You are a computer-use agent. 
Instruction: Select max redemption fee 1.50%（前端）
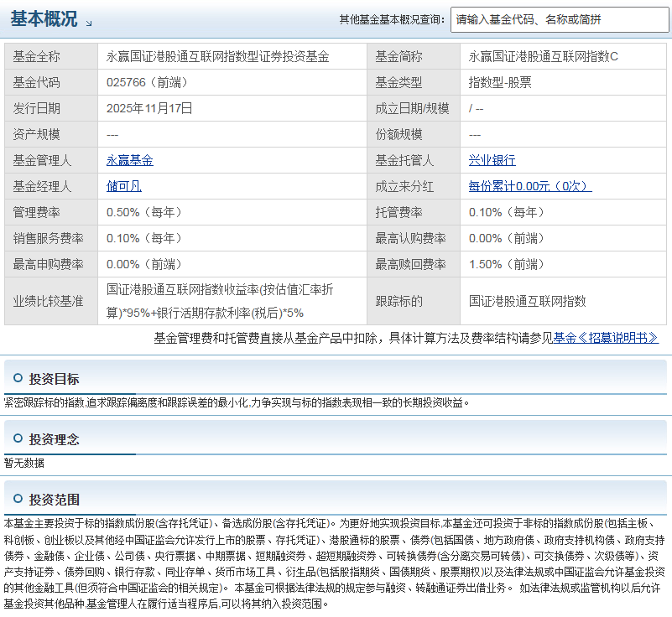coord(507,264)
